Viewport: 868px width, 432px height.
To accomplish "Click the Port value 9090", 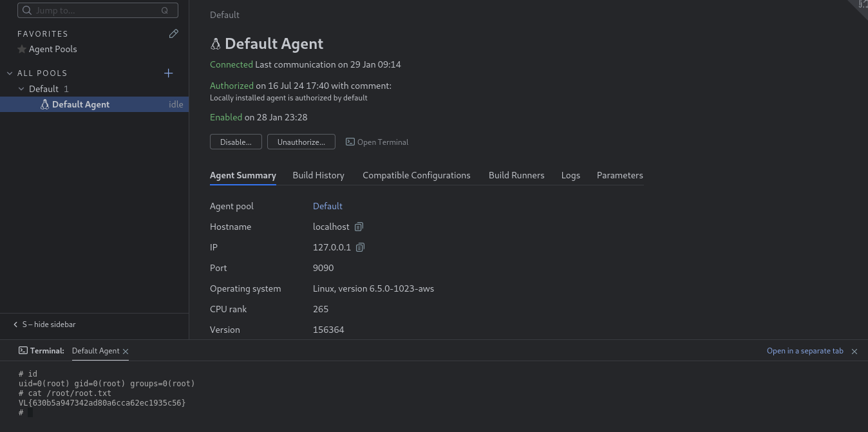I will [323, 268].
